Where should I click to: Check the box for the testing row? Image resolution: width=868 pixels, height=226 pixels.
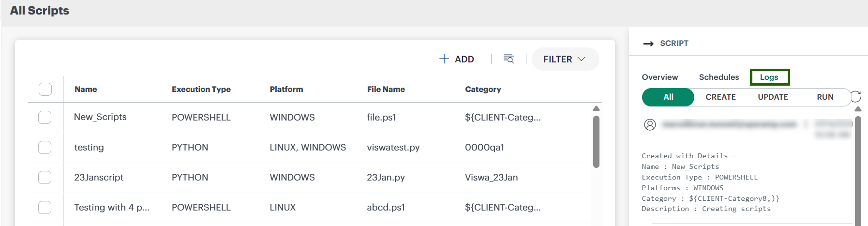tap(45, 147)
